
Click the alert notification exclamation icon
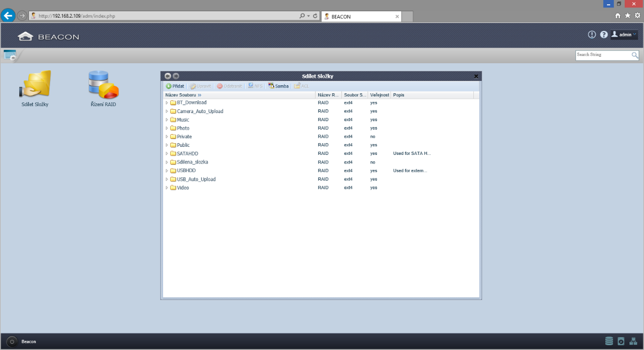592,35
